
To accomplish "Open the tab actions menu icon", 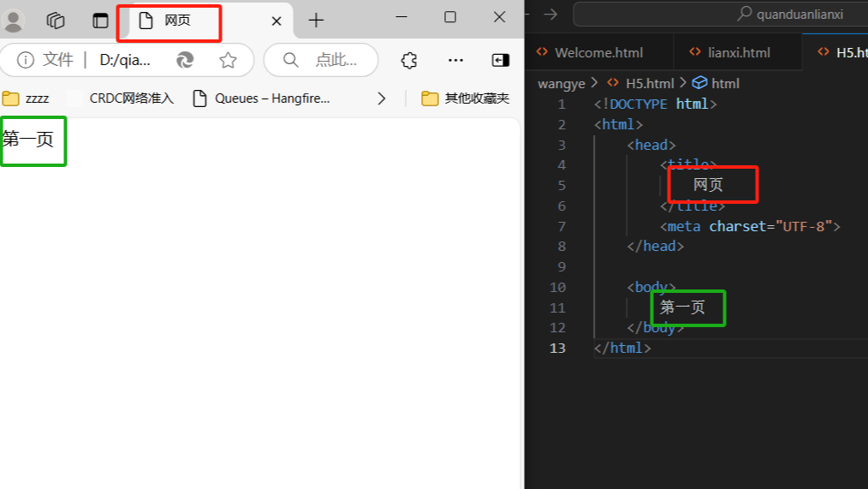I will pyautogui.click(x=100, y=21).
